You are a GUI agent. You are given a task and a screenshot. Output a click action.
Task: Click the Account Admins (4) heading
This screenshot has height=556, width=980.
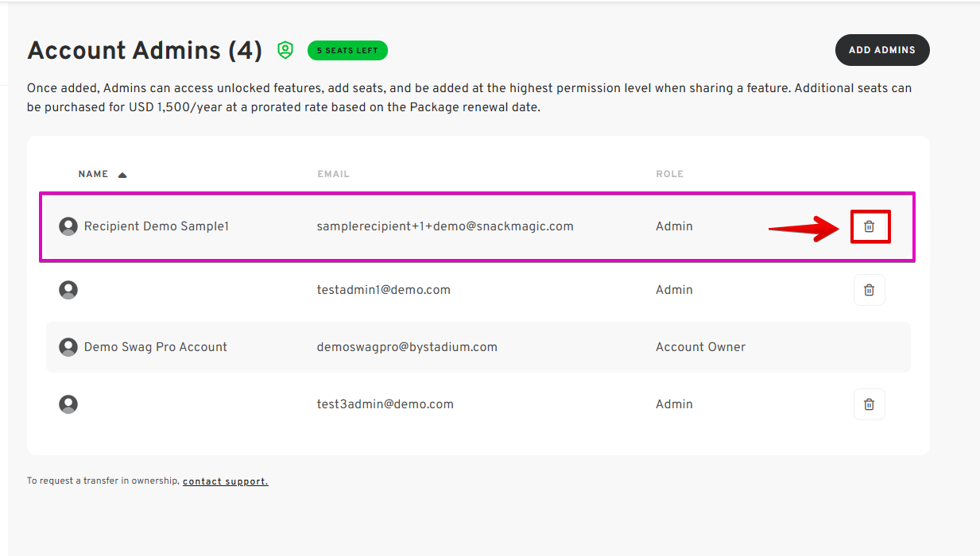pos(145,50)
